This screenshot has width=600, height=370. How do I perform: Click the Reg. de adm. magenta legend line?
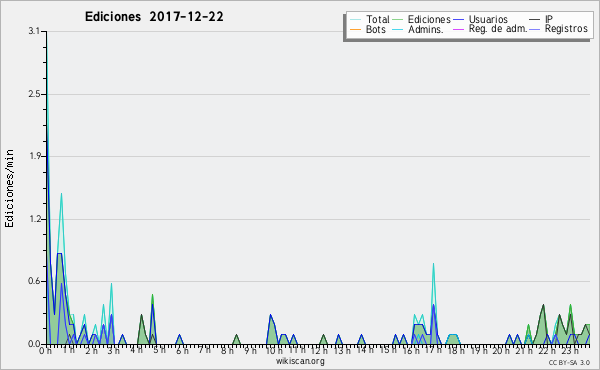458,29
